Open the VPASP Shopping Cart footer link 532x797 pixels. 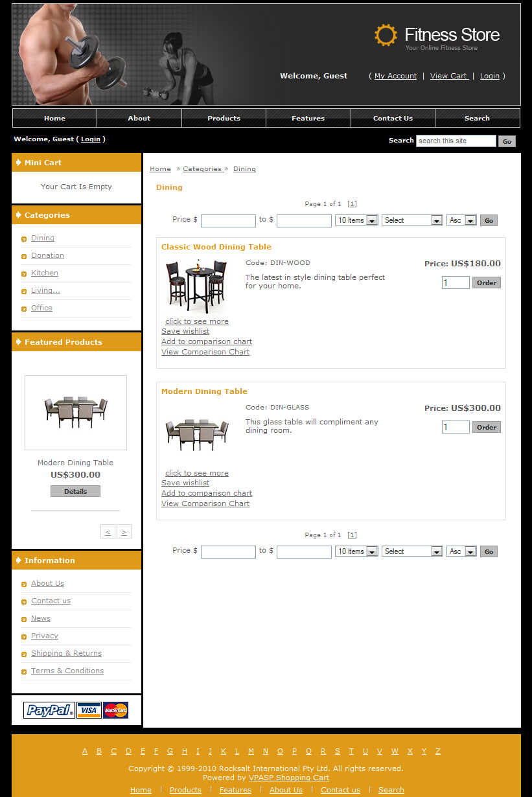[289, 778]
